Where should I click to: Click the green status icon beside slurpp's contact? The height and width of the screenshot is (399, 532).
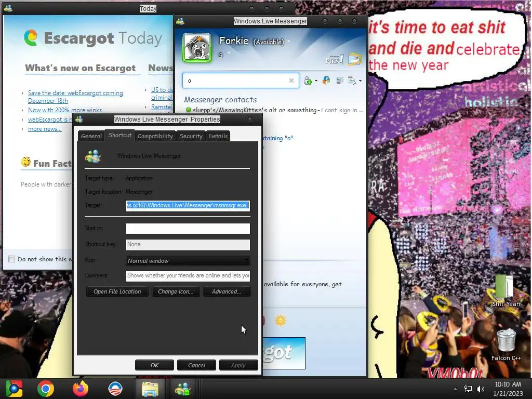(x=189, y=110)
